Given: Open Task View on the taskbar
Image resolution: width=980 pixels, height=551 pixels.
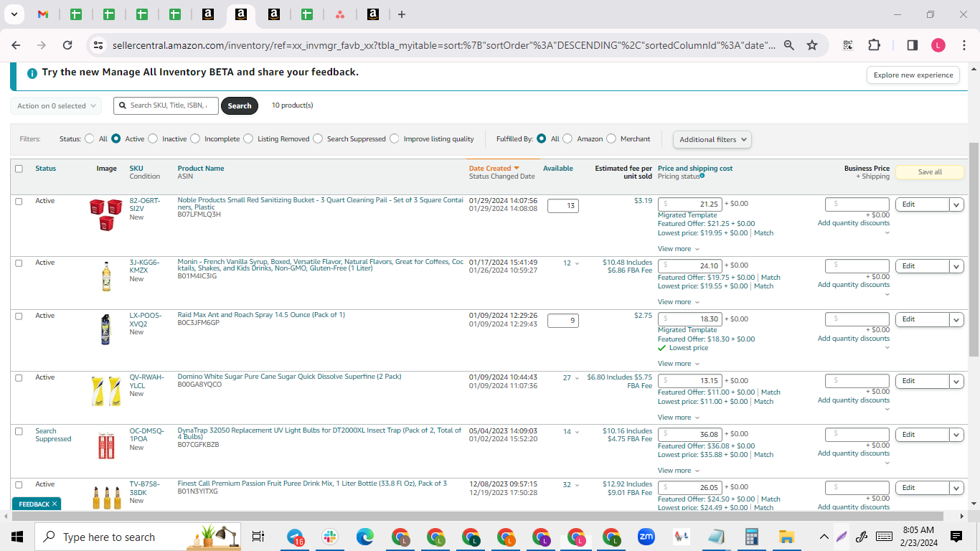Looking at the screenshot, I should (x=258, y=537).
